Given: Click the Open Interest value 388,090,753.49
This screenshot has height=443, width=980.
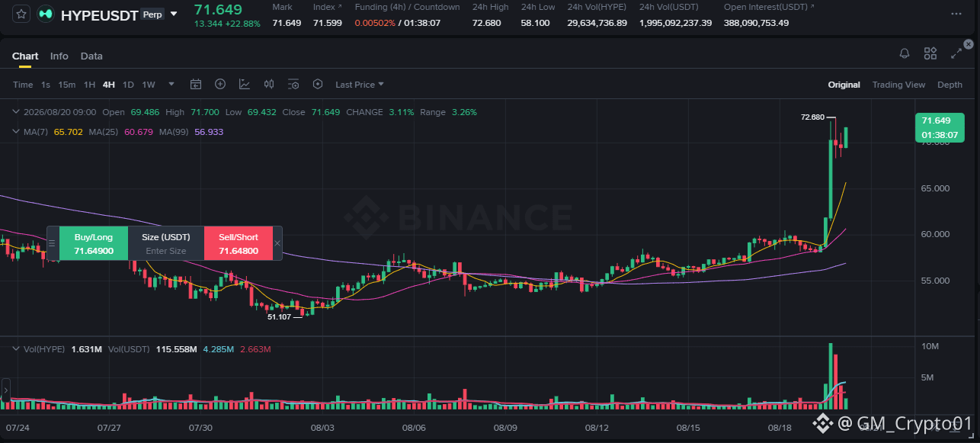Looking at the screenshot, I should (x=757, y=23).
